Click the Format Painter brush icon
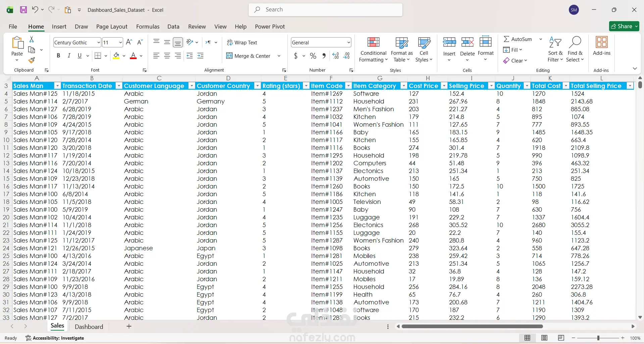The width and height of the screenshot is (644, 344). click(32, 60)
